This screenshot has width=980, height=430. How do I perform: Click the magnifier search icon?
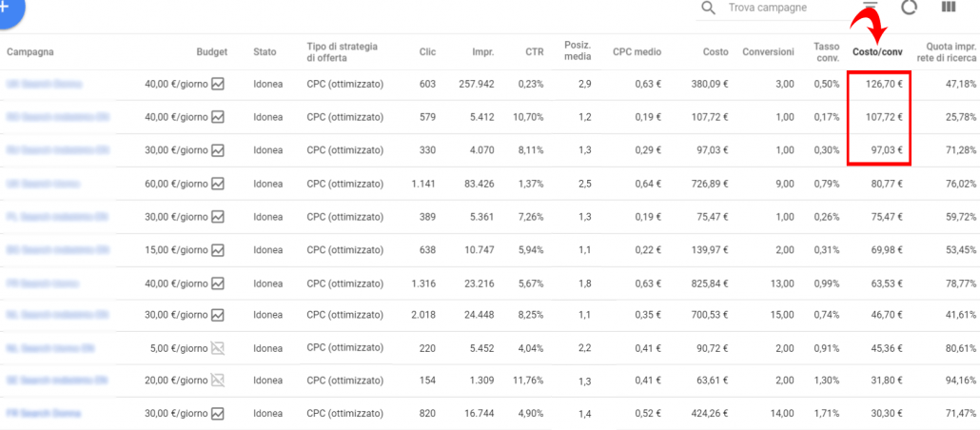point(708,8)
